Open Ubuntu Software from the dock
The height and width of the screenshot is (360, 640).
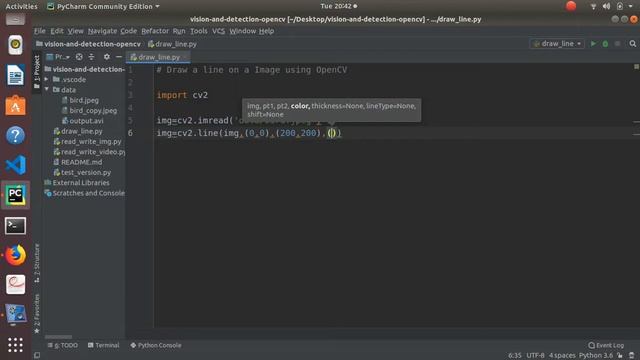click(16, 106)
